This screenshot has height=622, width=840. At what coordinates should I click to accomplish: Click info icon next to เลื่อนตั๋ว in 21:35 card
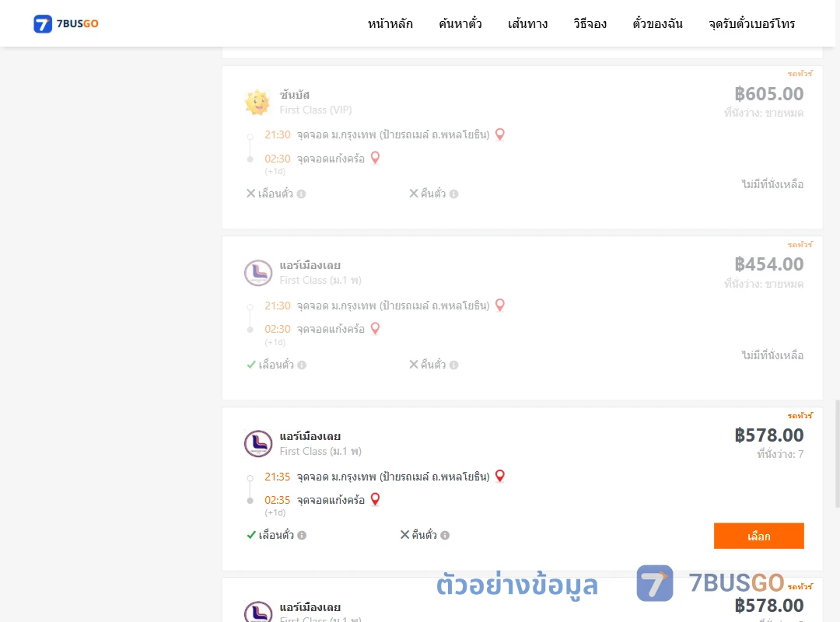302,535
